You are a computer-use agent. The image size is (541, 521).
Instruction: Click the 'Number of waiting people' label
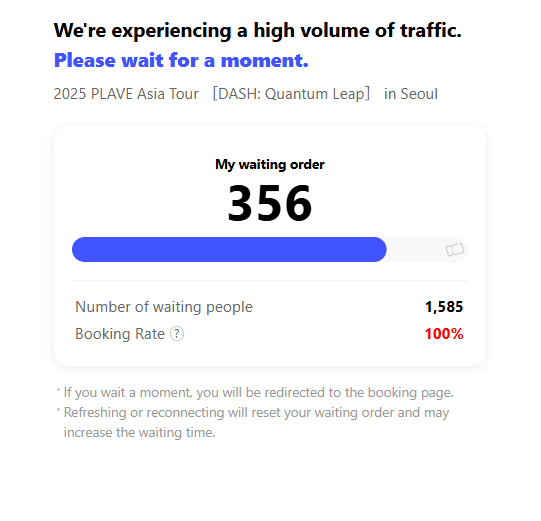pyautogui.click(x=164, y=307)
